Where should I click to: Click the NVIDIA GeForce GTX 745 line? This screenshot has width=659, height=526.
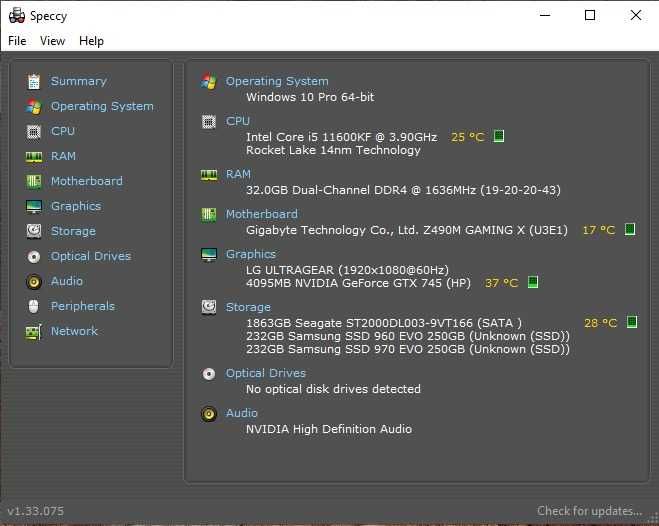[x=358, y=283]
